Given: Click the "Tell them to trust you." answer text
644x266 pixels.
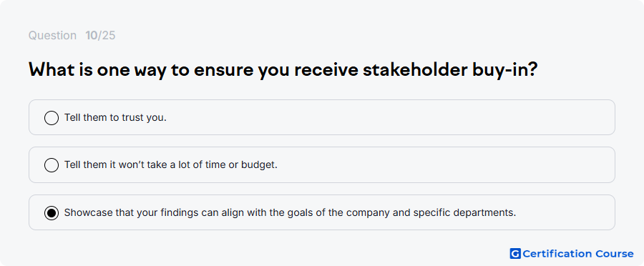Looking at the screenshot, I should click(x=115, y=118).
